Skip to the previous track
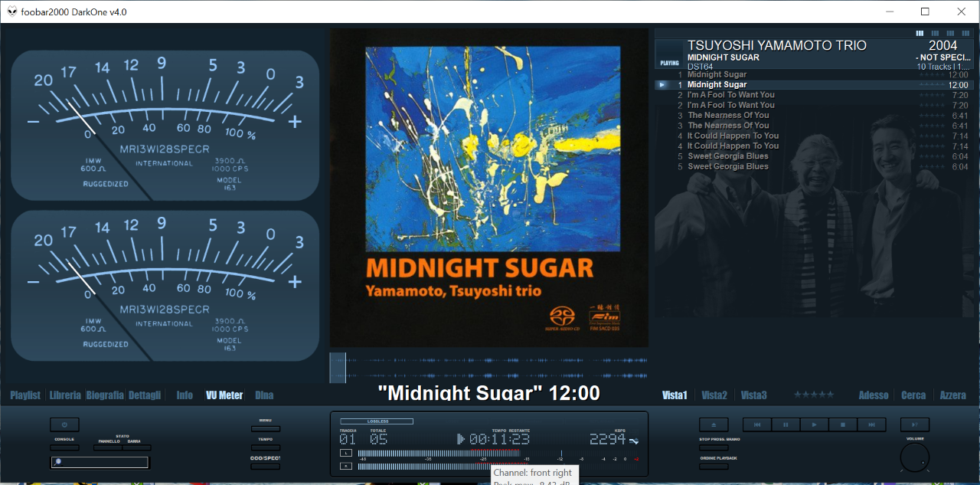This screenshot has height=485, width=980. (757, 424)
